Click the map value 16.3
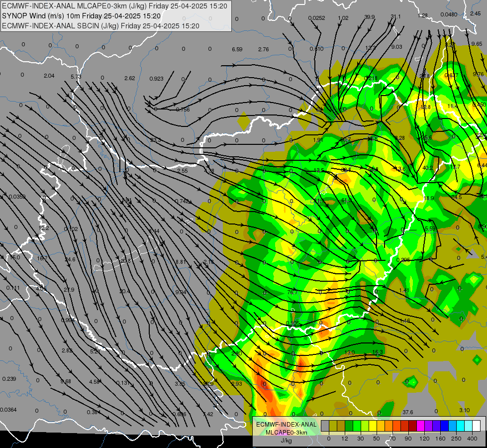This screenshot has height=448, width=487. 378,352
